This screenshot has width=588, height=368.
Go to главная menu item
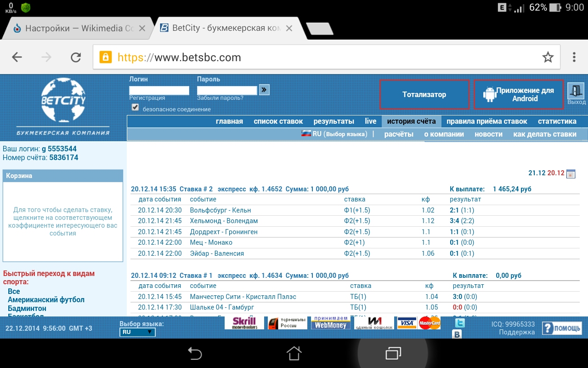(229, 121)
